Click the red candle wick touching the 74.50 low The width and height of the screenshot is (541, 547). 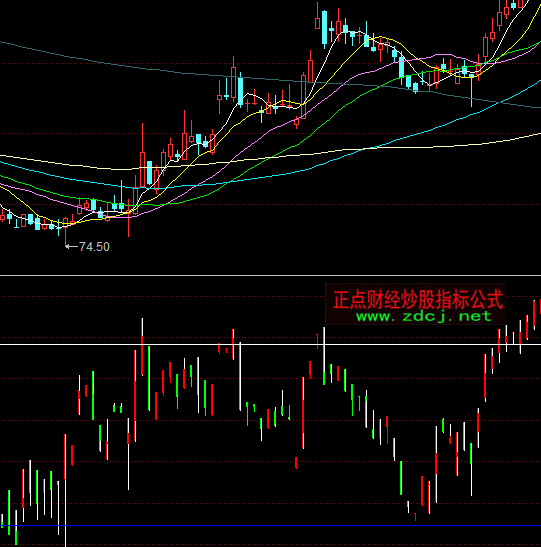pos(65,235)
